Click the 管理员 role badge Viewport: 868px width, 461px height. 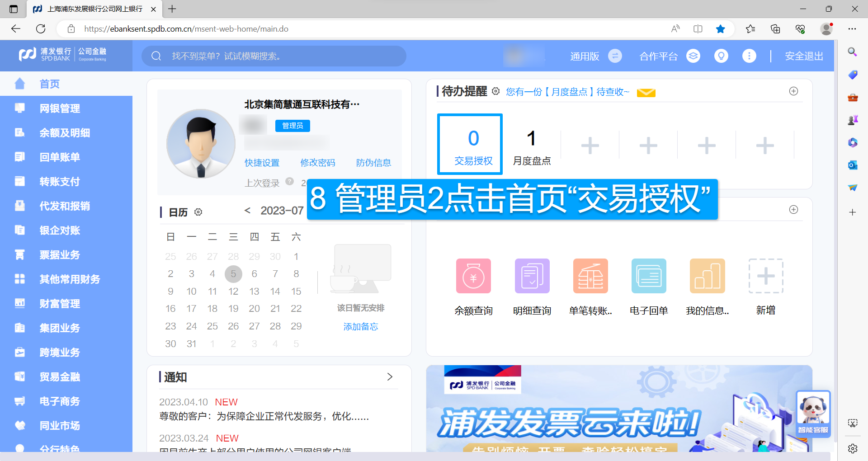292,126
